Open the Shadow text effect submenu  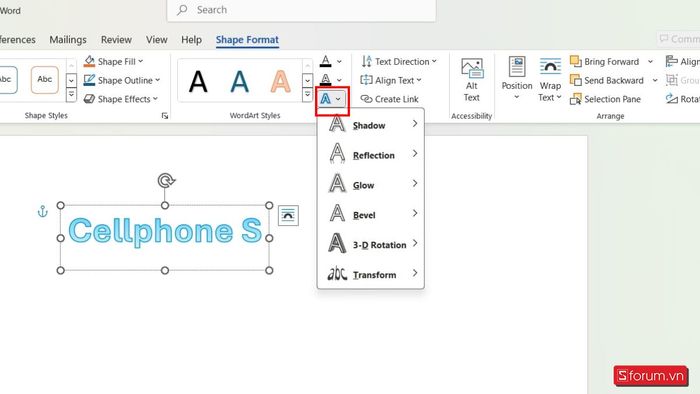371,125
